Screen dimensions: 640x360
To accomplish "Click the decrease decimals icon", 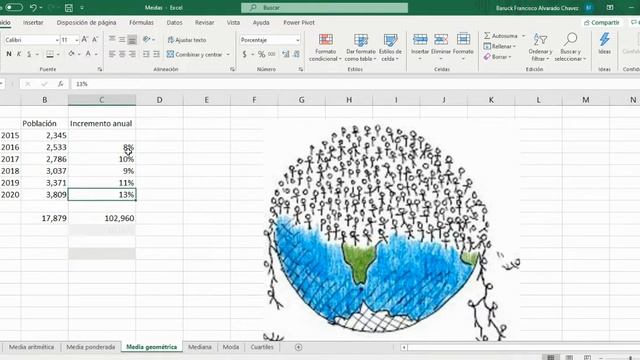I will click(x=297, y=54).
